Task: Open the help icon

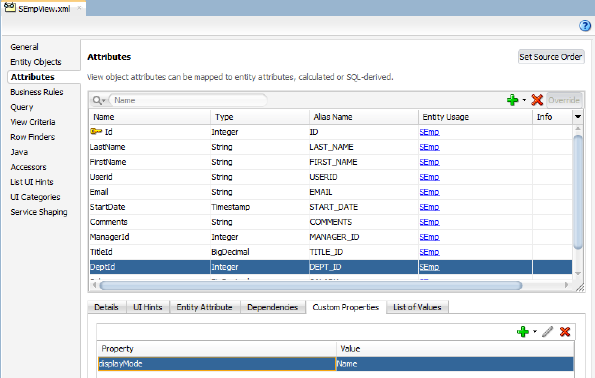Action: 585,26
